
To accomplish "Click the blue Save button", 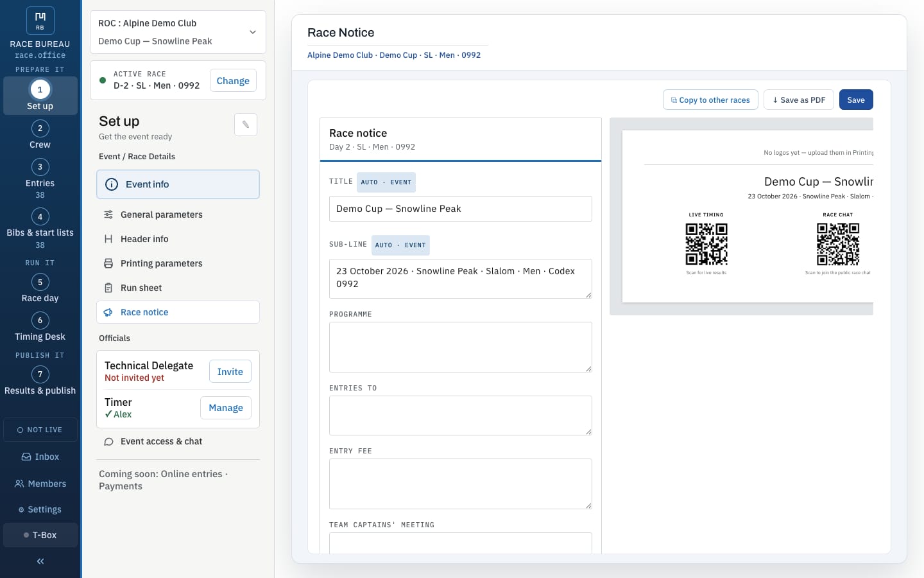I will pos(856,100).
